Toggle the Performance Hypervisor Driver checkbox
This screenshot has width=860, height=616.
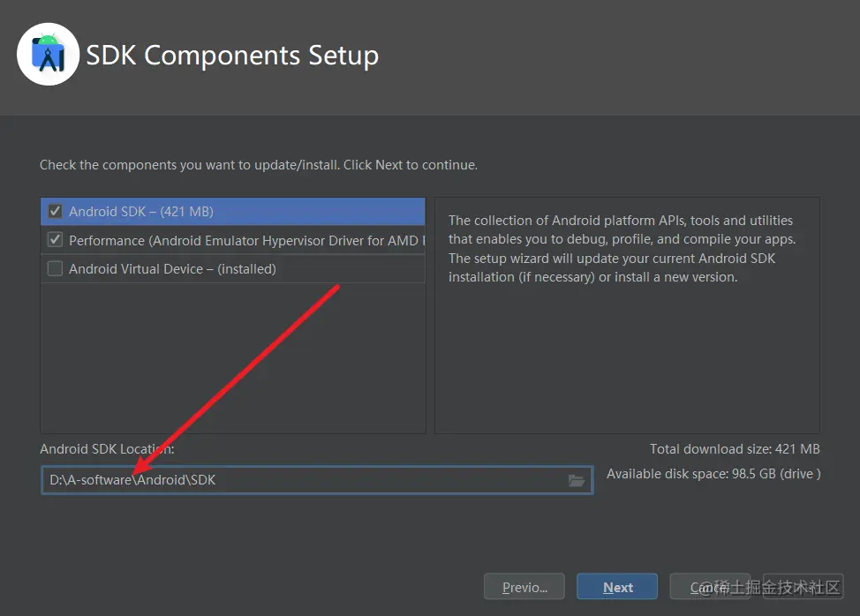tap(55, 239)
